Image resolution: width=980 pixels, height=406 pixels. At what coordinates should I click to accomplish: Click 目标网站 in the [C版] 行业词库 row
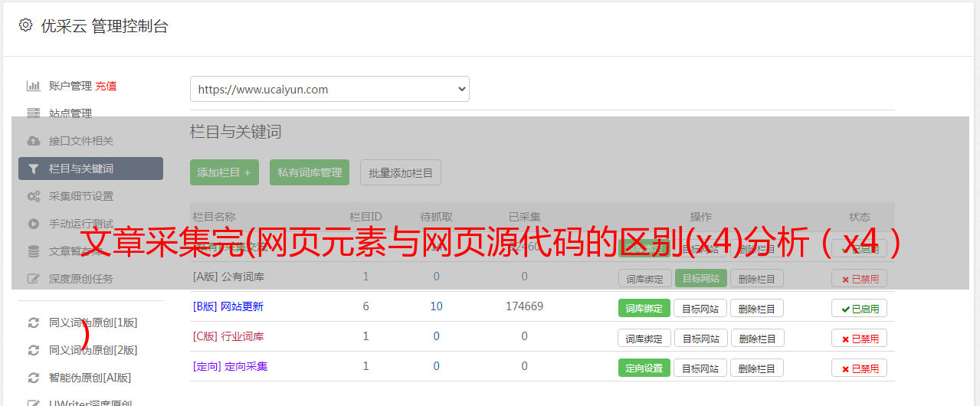point(700,338)
